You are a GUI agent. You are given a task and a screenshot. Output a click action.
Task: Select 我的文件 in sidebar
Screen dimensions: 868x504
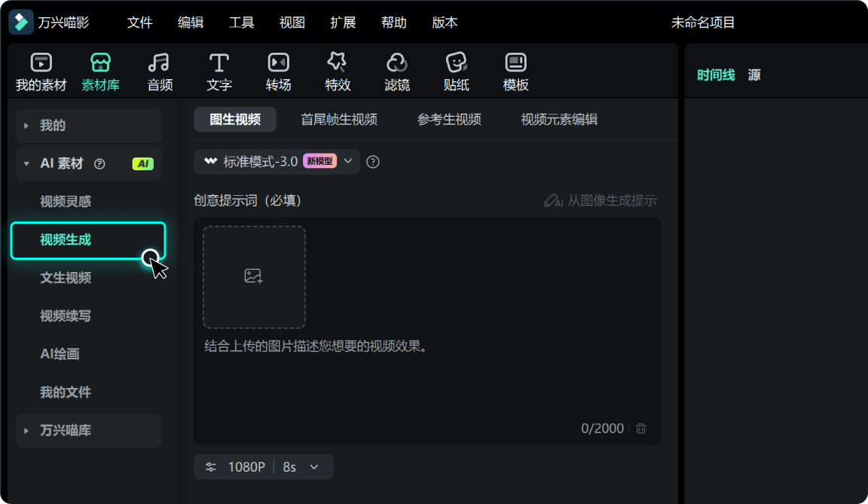pyautogui.click(x=66, y=393)
